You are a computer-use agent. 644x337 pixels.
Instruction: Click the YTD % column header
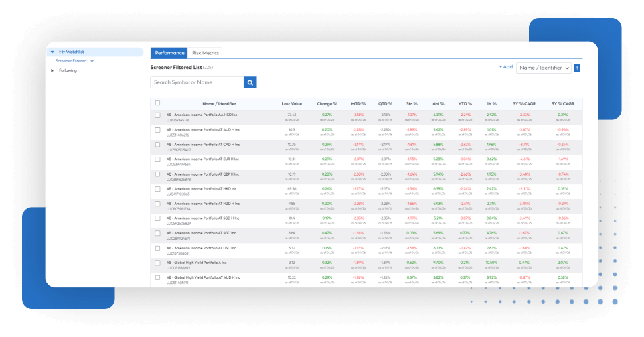465,104
